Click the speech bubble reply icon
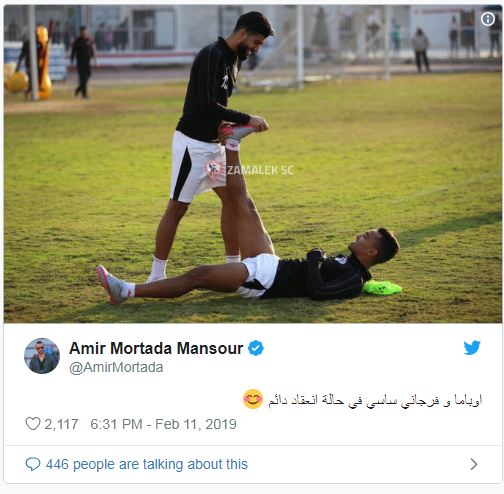Screen dimensions: 504x494 point(33,464)
